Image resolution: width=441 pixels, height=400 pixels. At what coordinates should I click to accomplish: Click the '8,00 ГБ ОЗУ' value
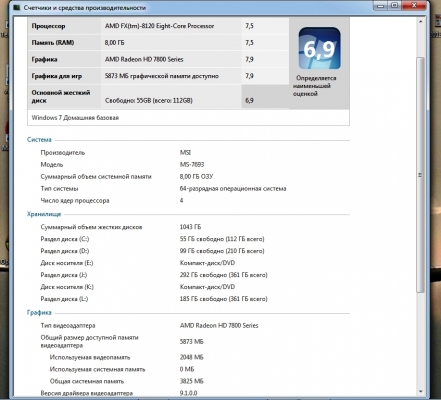[x=196, y=177]
